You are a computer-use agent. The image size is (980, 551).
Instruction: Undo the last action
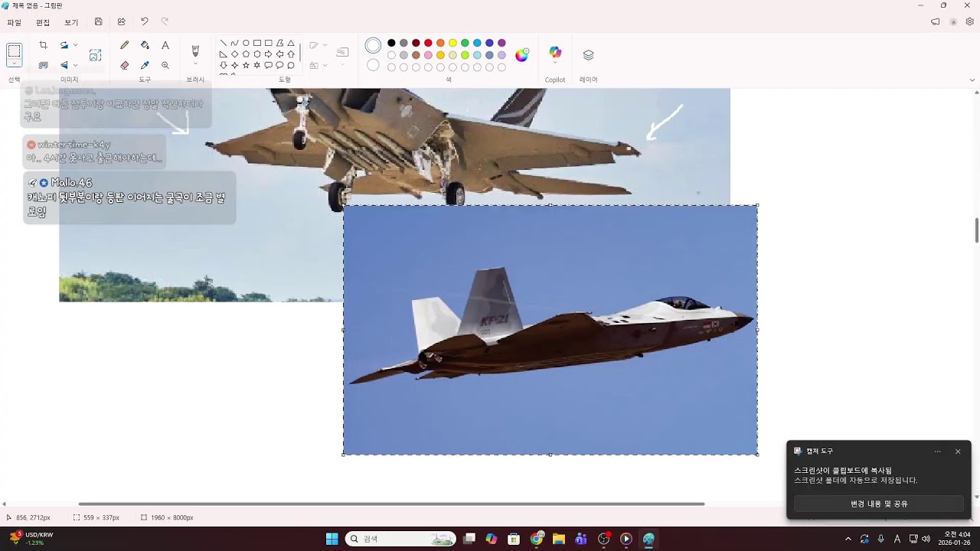point(144,22)
